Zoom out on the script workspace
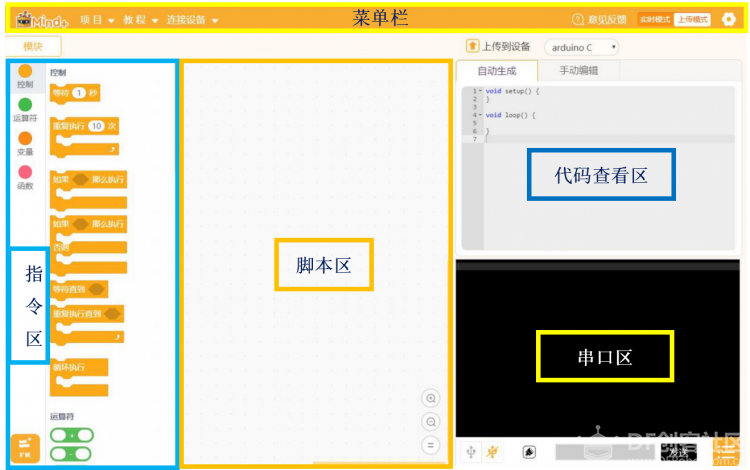Viewport: 750px width, 470px height. tap(430, 422)
